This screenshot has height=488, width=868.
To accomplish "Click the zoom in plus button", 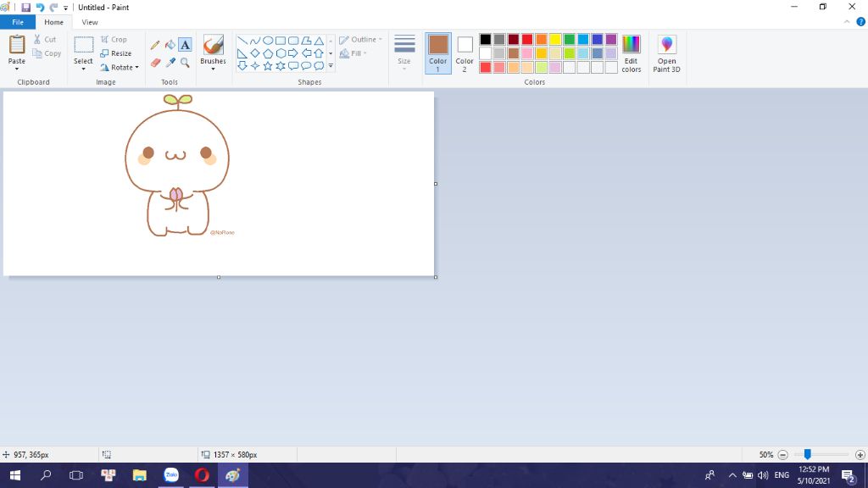I will point(860,455).
